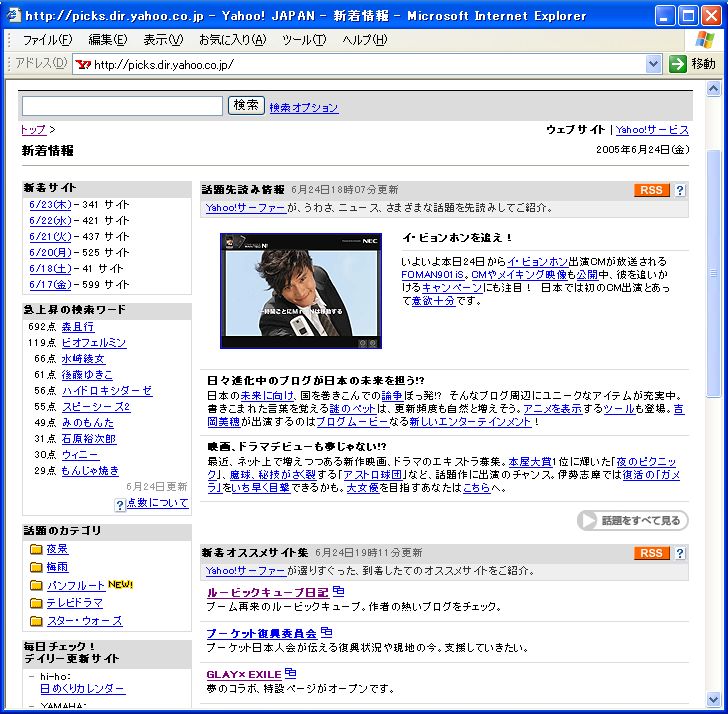Open the 梅雨 folder icon
Image resolution: width=728 pixels, height=714 pixels.
click(36, 567)
